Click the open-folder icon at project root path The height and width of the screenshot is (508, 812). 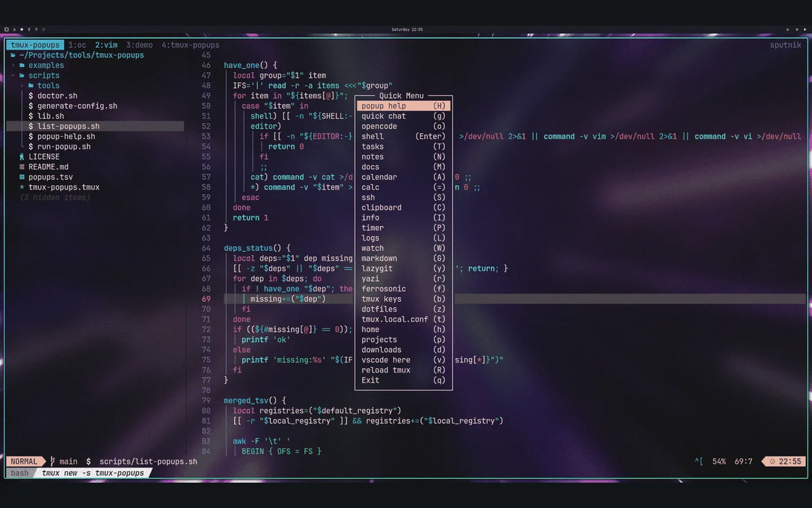pyautogui.click(x=13, y=55)
